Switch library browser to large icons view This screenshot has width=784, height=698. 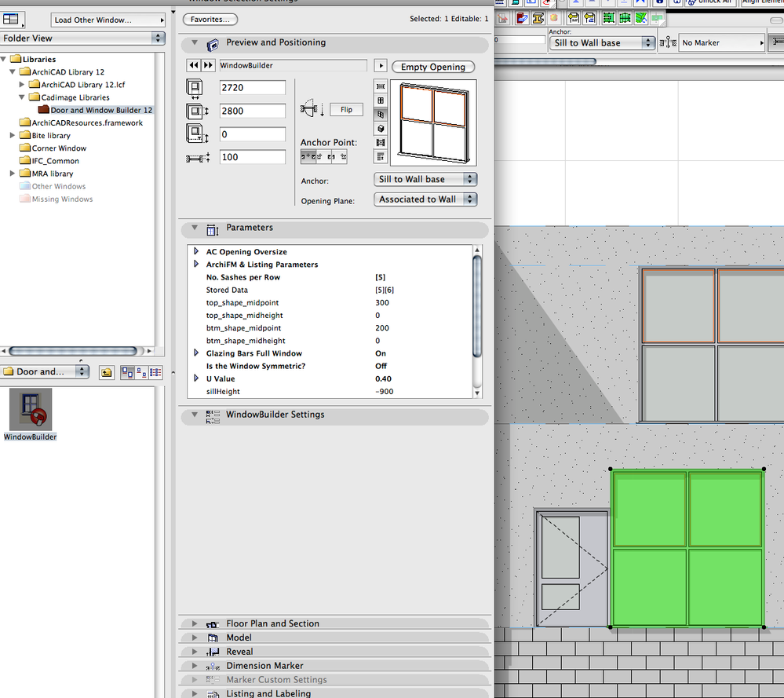[126, 372]
